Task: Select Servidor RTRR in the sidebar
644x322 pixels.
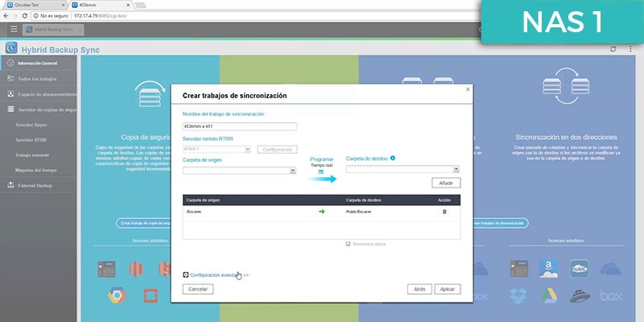Action: (x=31, y=139)
